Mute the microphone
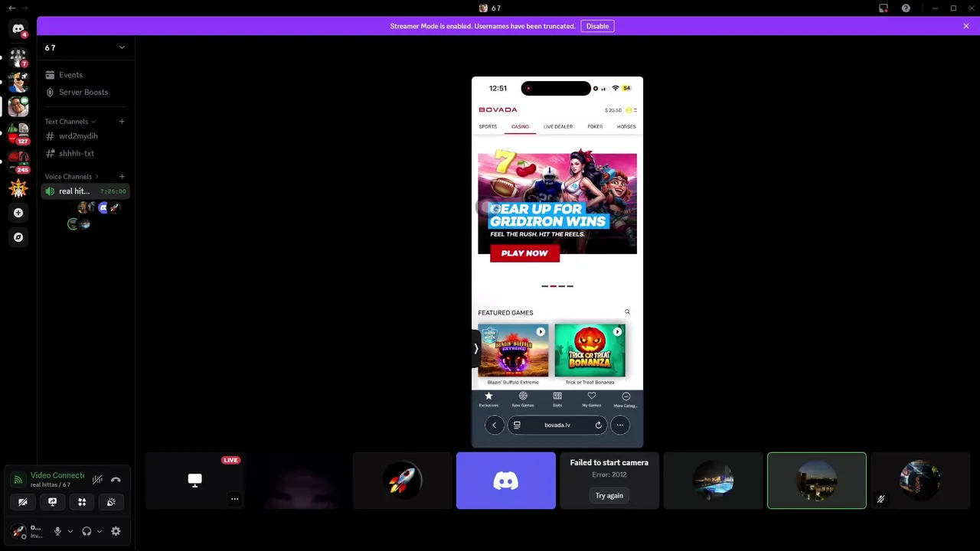 click(57, 531)
